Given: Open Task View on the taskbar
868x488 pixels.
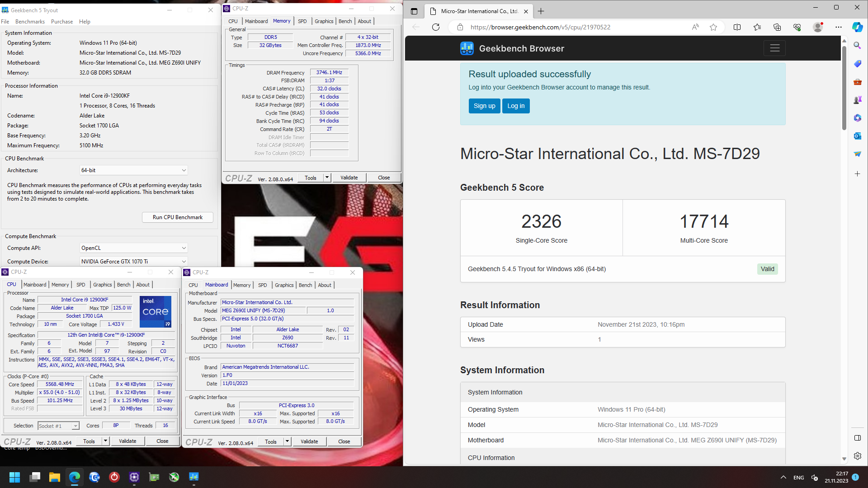Looking at the screenshot, I should pos(35,477).
